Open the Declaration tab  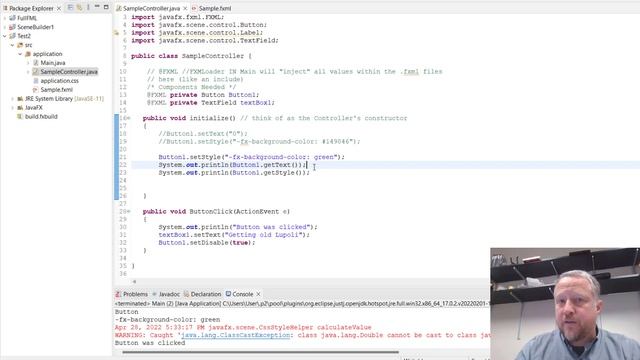click(x=202, y=294)
